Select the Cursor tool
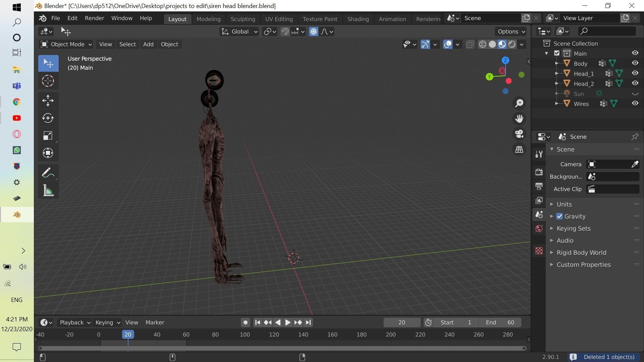The image size is (644, 362). (48, 81)
